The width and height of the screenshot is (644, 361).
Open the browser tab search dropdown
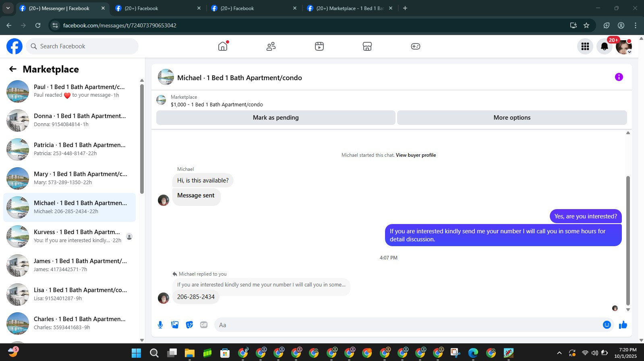click(x=8, y=8)
